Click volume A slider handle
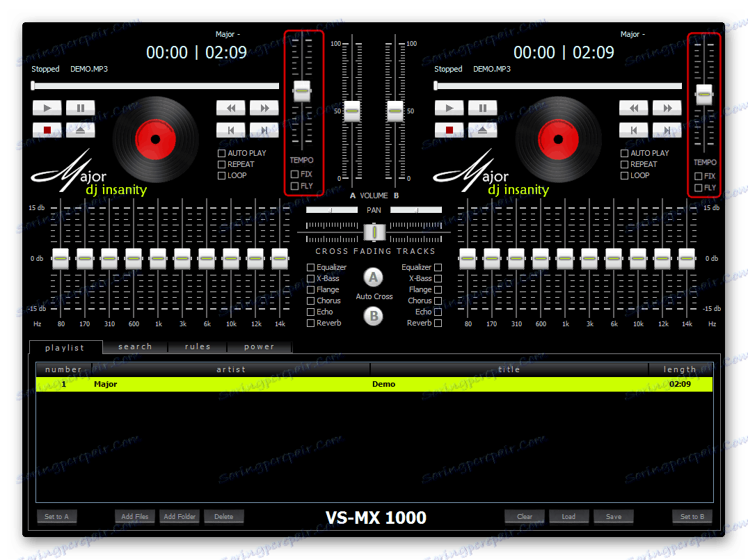Screen dimensions: 748x560 pos(352,111)
